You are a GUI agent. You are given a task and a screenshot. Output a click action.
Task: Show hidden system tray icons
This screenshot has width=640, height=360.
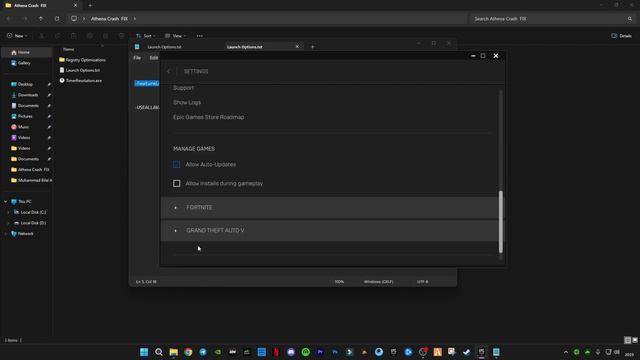566,352
